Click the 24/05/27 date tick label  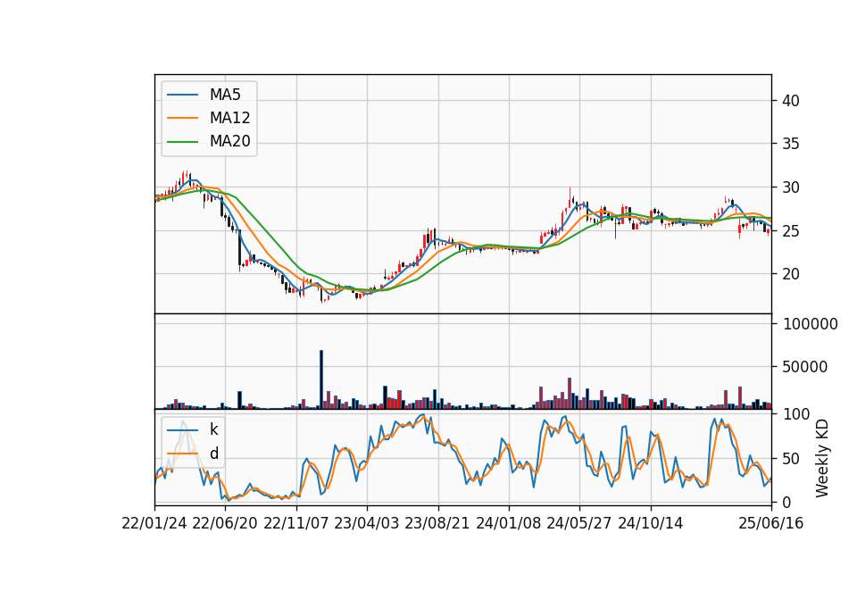[x=579, y=524]
